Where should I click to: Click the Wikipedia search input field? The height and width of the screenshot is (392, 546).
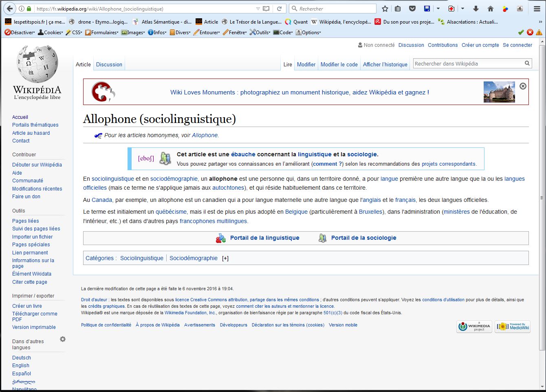click(x=469, y=64)
